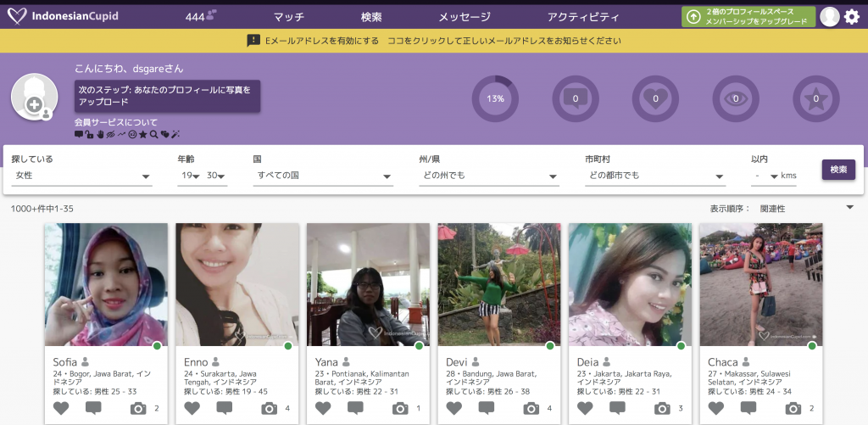Image resolution: width=868 pixels, height=425 pixels.
Task: Open the メッセージ menu
Action: [x=464, y=17]
